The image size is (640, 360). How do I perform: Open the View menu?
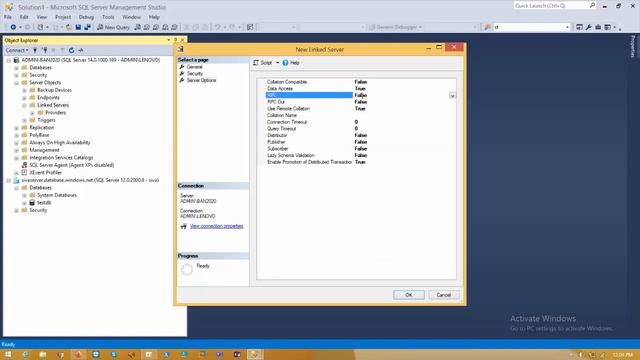pos(42,17)
